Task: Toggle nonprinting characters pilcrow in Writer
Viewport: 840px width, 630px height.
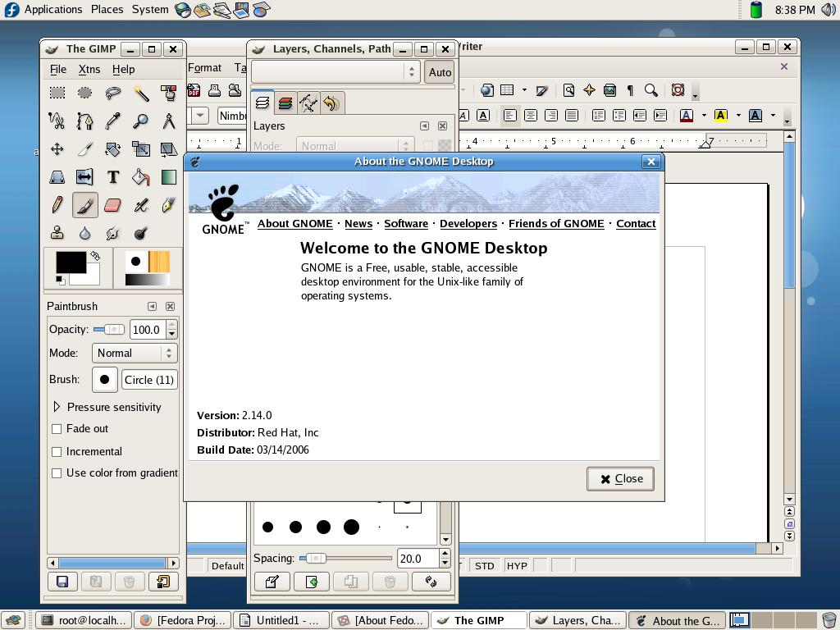Action: pos(630,90)
